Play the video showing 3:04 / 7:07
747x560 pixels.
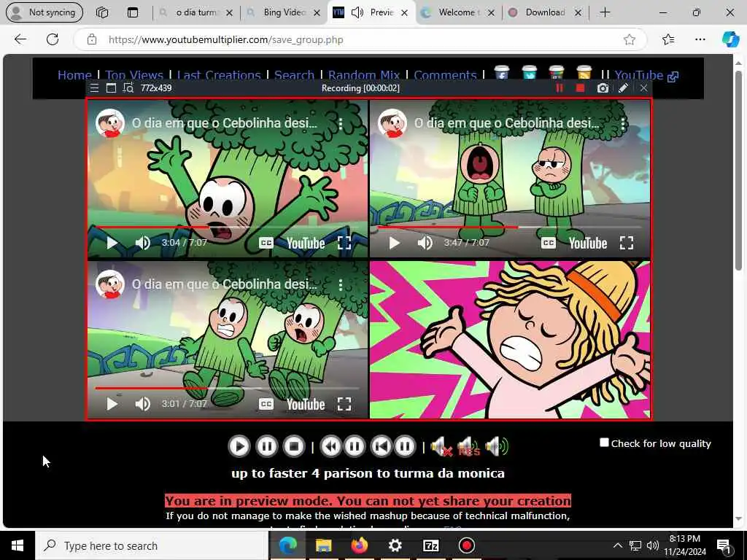click(112, 243)
